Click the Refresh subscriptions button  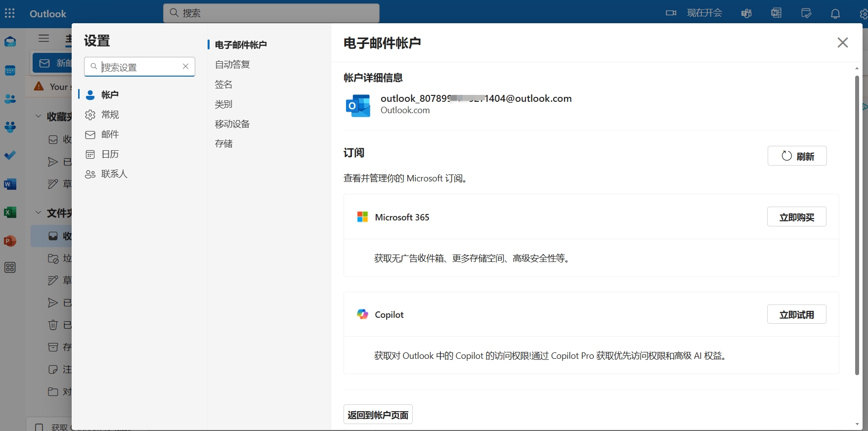797,156
